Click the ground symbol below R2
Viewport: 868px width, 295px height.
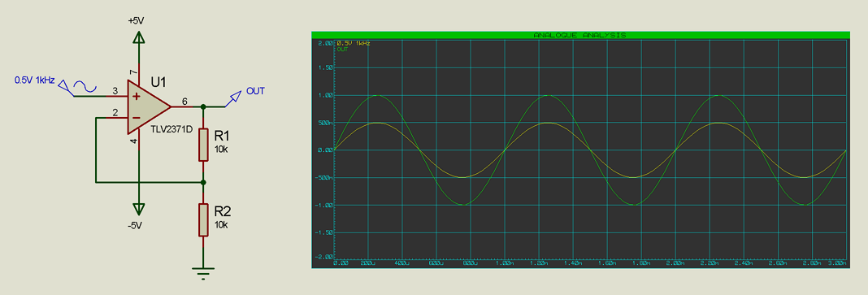(x=204, y=273)
